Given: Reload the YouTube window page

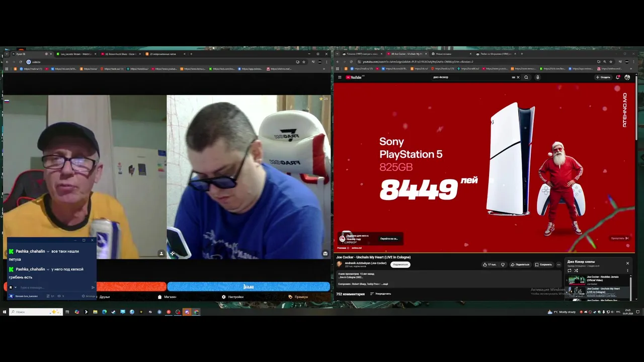Looking at the screenshot, I should point(351,62).
